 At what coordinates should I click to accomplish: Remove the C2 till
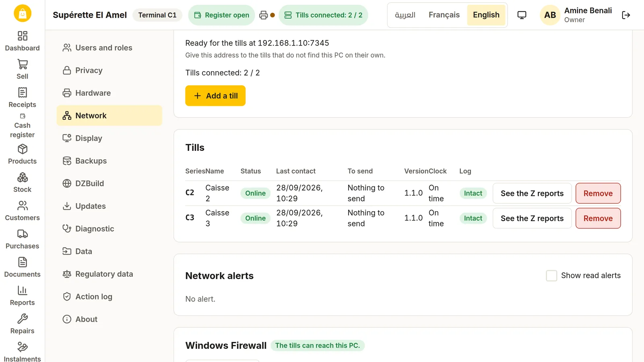598,193
